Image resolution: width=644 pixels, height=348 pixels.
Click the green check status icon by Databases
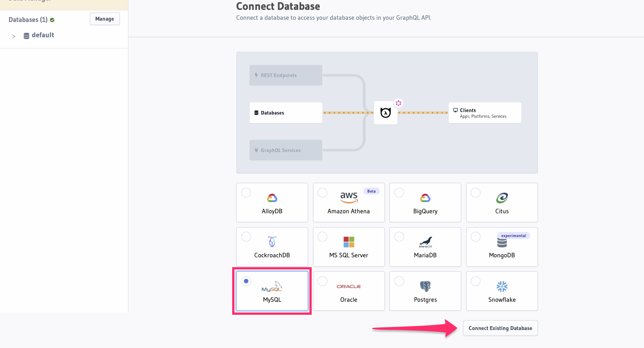coord(52,20)
